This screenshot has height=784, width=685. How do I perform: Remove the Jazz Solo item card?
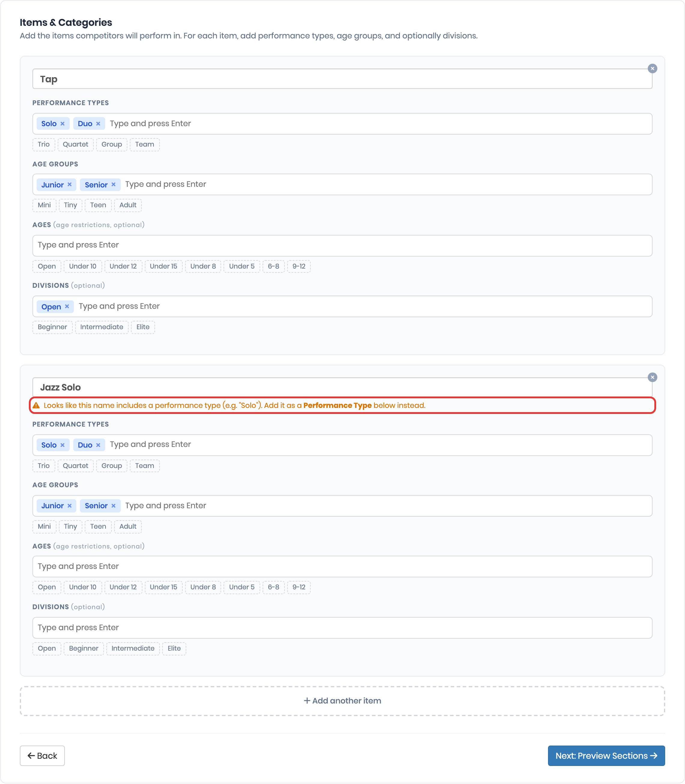click(x=652, y=377)
